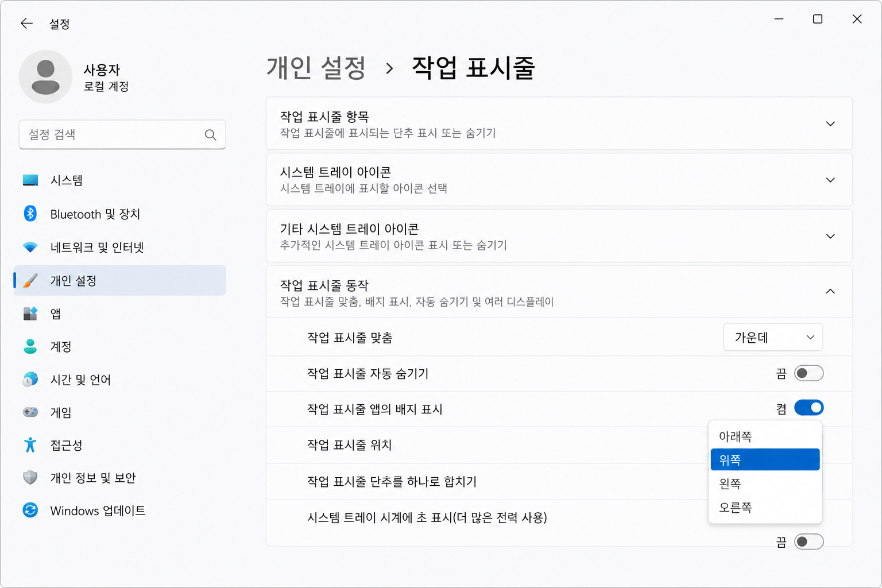Click the 작업 표시줄 위치 row label
The image size is (882, 588).
pos(349,445)
